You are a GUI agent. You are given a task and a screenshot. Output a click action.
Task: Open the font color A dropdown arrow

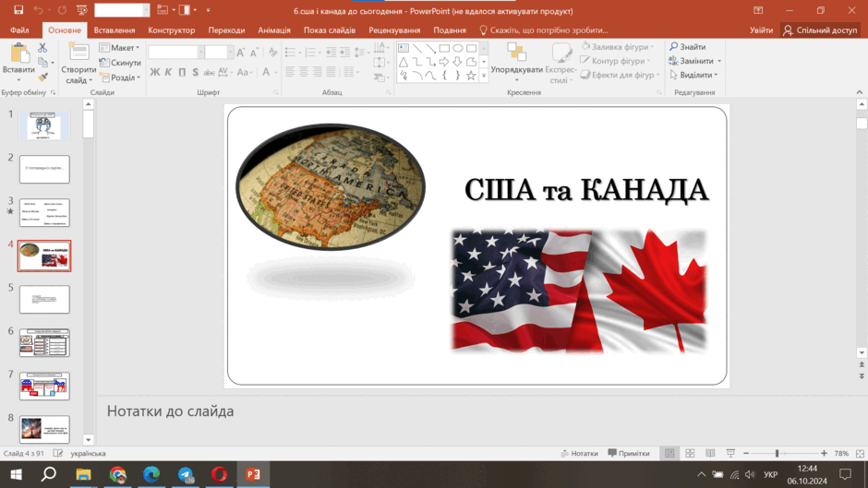click(x=276, y=73)
